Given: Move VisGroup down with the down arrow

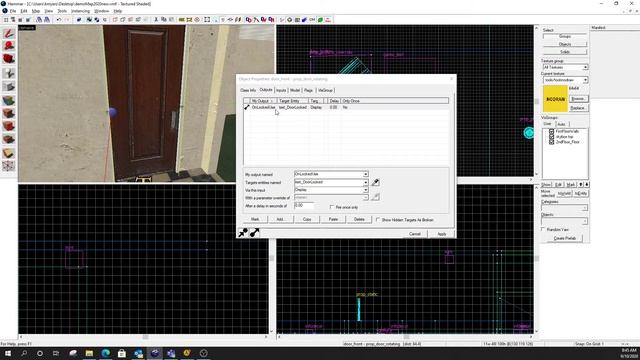Looking at the screenshot, I should tap(587, 184).
